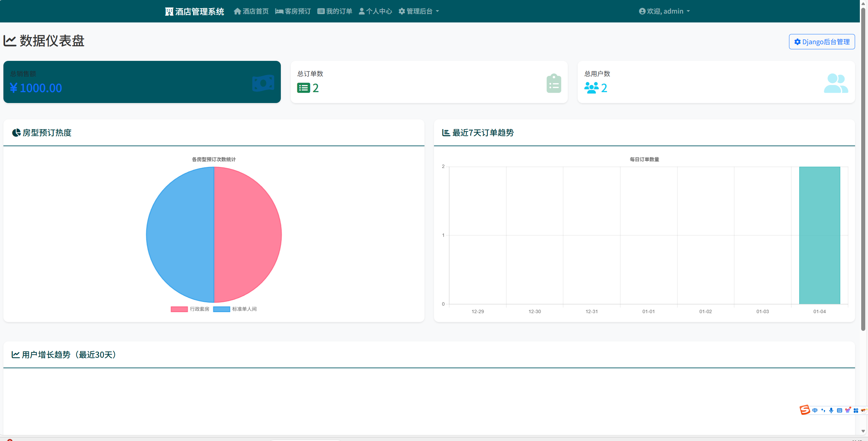Click the bed icon in 客房预订 nav item

(279, 12)
